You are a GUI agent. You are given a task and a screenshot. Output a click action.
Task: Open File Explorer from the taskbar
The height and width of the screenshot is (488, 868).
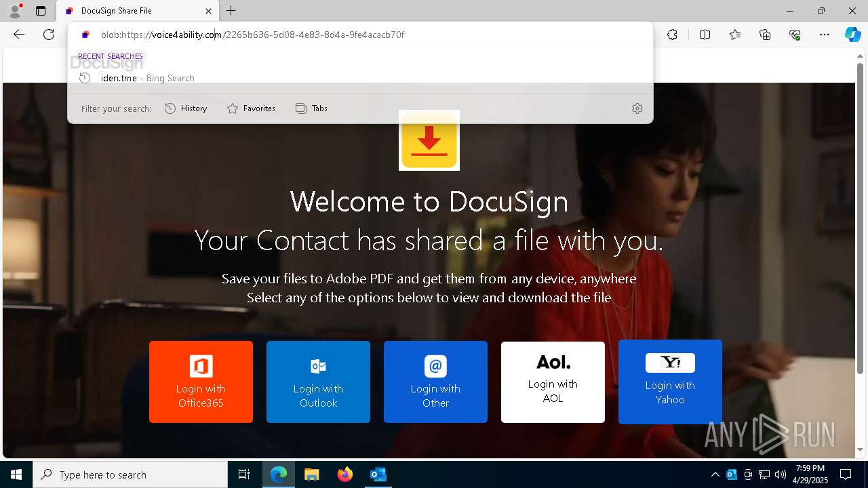(311, 474)
